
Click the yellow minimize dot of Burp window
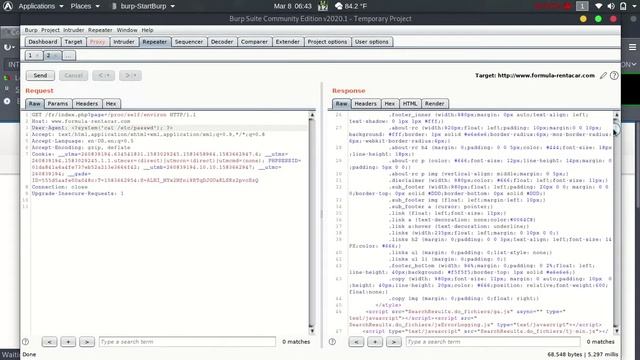583,19
